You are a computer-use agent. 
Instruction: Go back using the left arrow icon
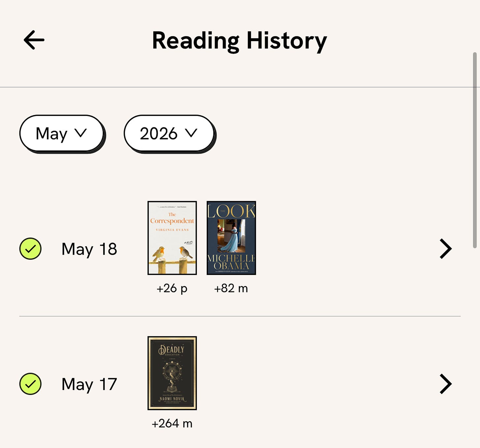34,40
